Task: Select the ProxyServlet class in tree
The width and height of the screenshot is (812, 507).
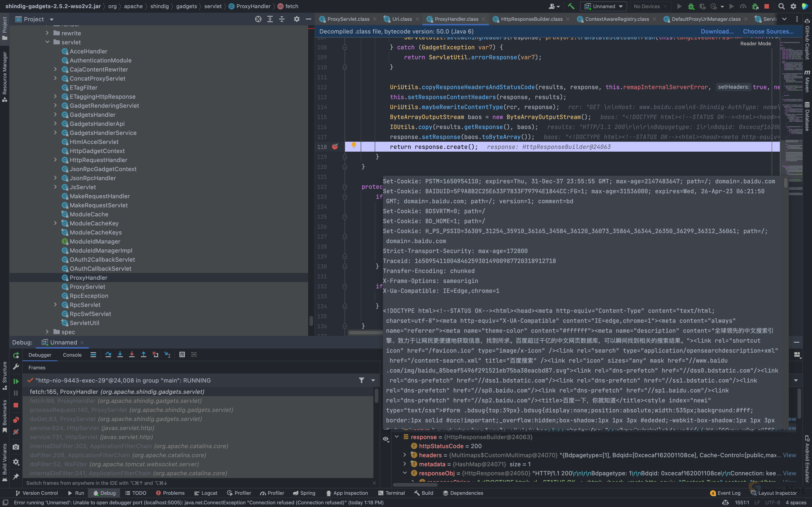Action: click(x=87, y=287)
